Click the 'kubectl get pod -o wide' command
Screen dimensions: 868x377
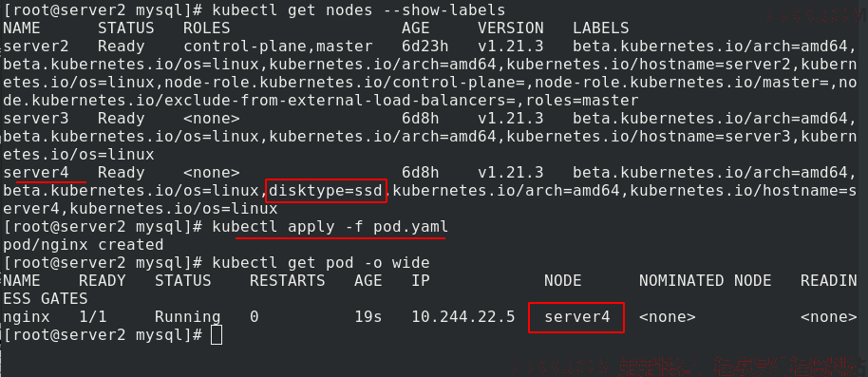(321, 263)
